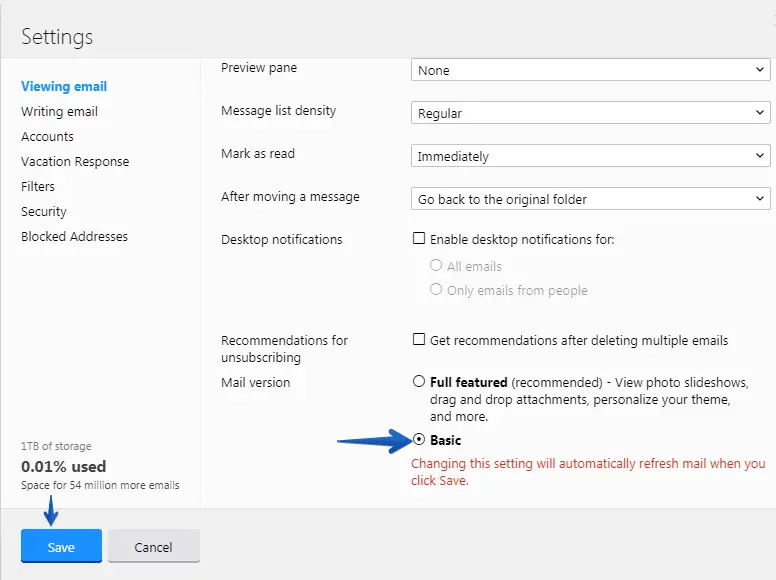
Task: Switch to the Filters section
Action: 38,187
